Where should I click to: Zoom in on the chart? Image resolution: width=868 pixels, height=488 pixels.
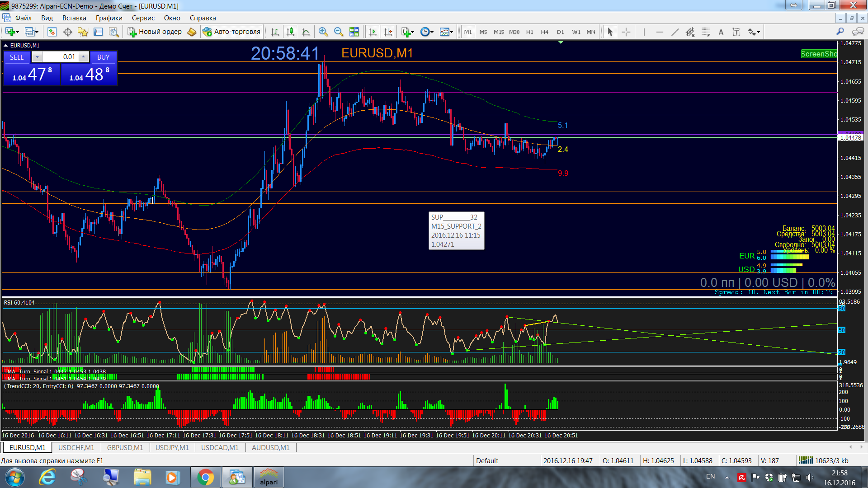click(x=323, y=32)
